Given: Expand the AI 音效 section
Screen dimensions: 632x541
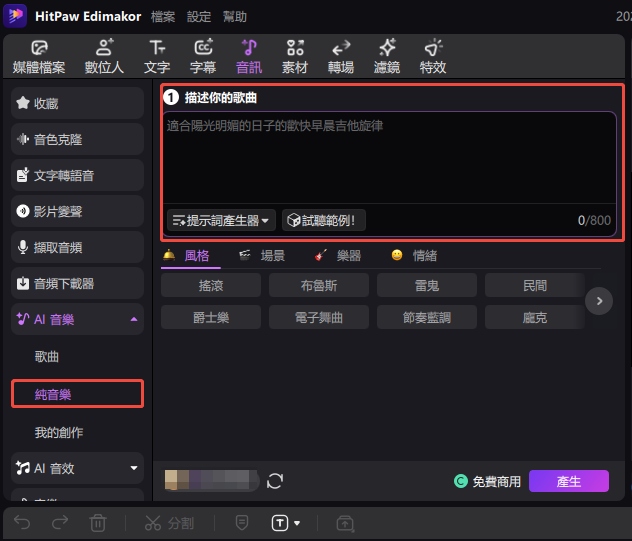Looking at the screenshot, I should [x=134, y=468].
